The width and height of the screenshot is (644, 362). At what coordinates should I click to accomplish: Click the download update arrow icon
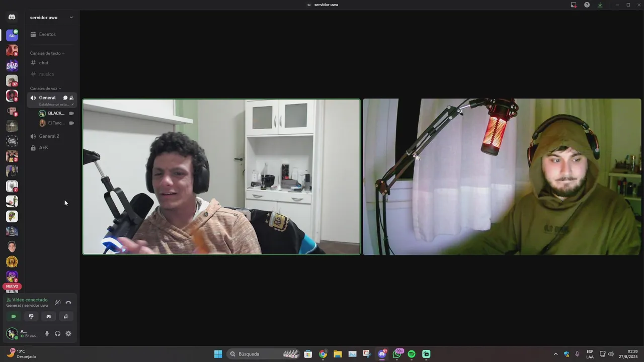600,5
